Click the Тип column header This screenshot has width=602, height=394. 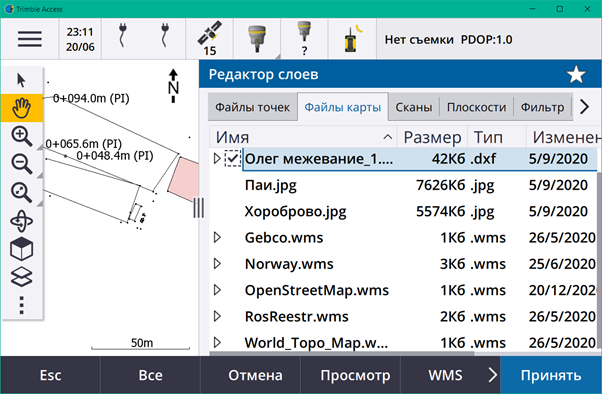[496, 137]
